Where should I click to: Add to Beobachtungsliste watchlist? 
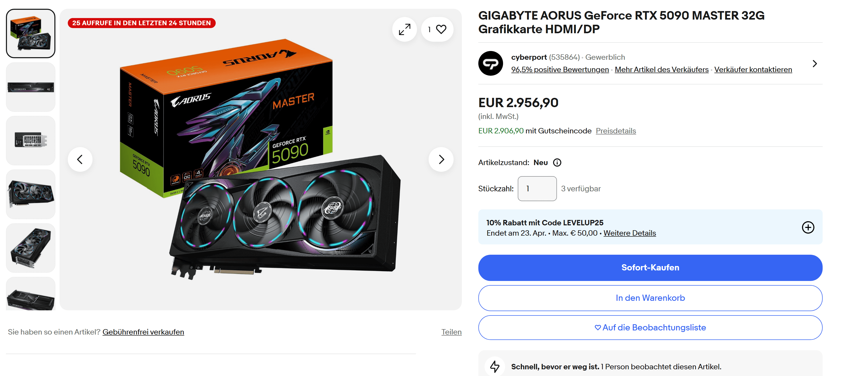[650, 328]
